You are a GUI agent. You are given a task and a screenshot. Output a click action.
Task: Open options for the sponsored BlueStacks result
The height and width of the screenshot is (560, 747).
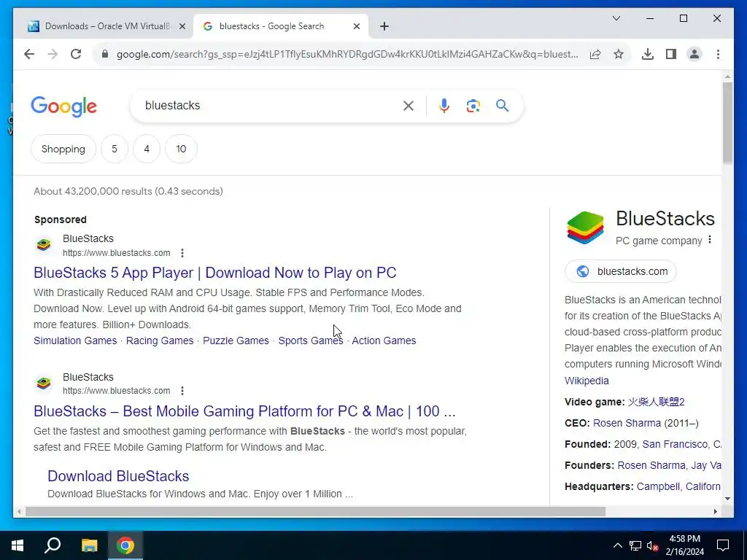182,253
